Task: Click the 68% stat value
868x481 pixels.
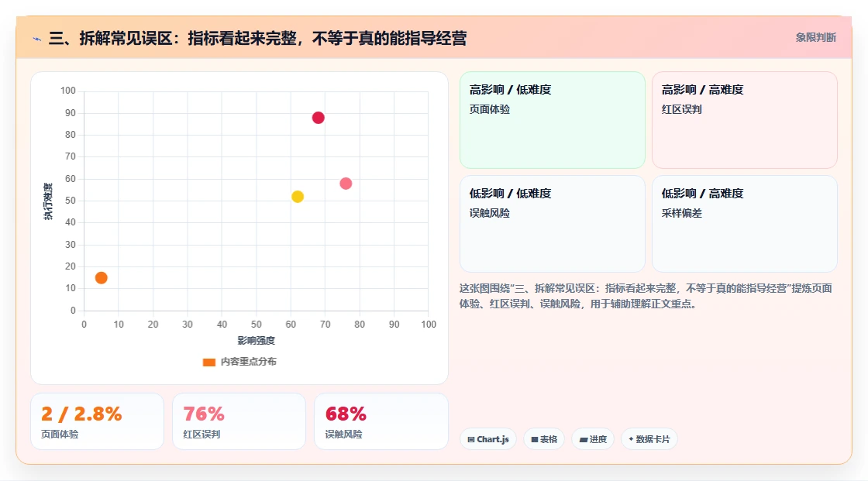Action: click(x=346, y=414)
